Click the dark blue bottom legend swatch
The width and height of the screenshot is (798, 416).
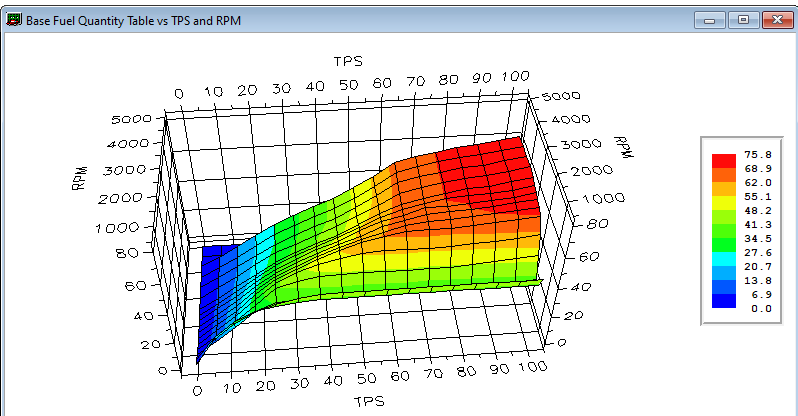coord(723,302)
